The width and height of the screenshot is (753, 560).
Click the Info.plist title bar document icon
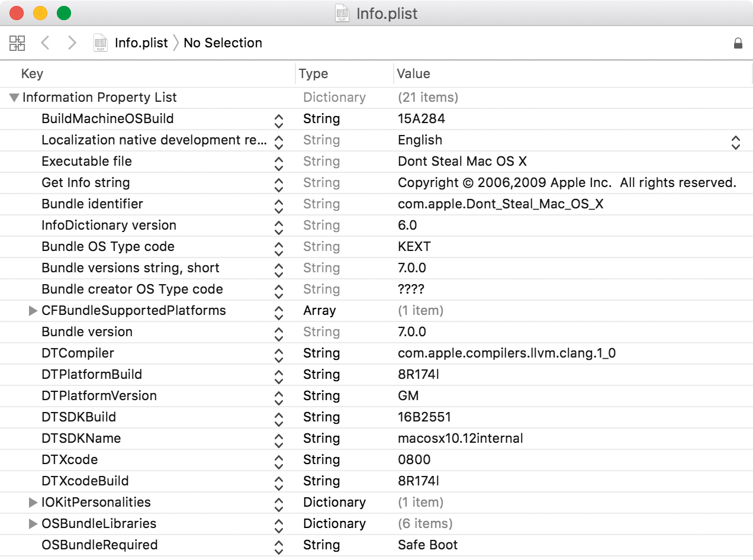coord(342,14)
